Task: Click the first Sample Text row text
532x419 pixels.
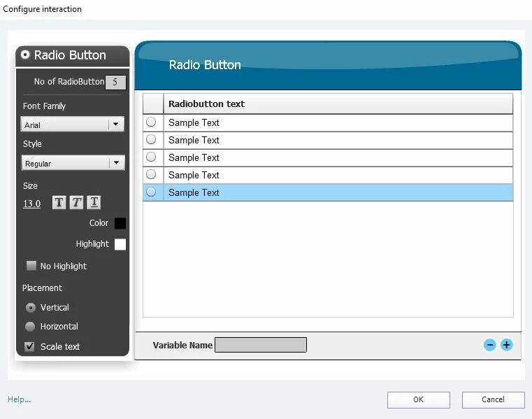Action: (x=194, y=122)
